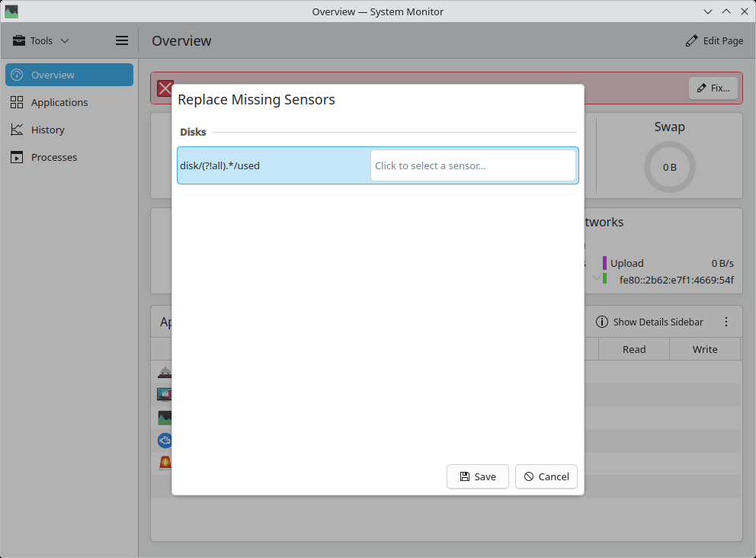
Task: Open the 'Click to select a sensor' selector
Action: click(472, 165)
